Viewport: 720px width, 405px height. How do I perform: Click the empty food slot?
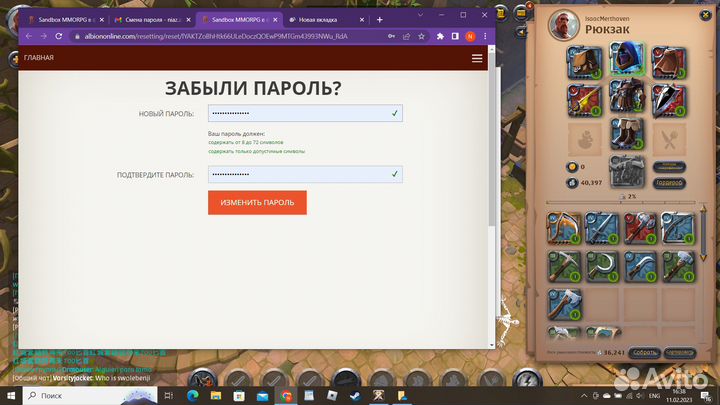pyautogui.click(x=669, y=139)
